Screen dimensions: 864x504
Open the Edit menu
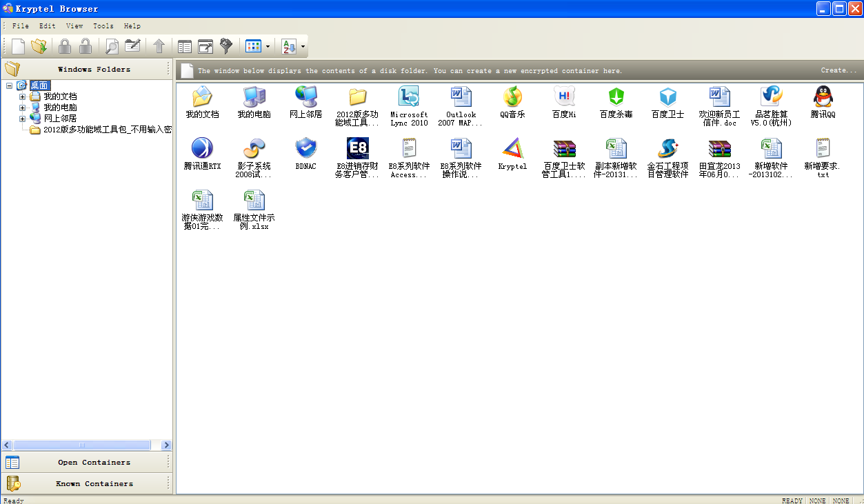pos(48,26)
